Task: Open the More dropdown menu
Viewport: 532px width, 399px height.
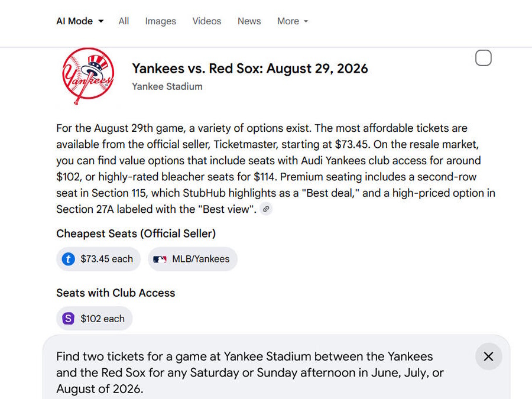Action: coord(293,21)
